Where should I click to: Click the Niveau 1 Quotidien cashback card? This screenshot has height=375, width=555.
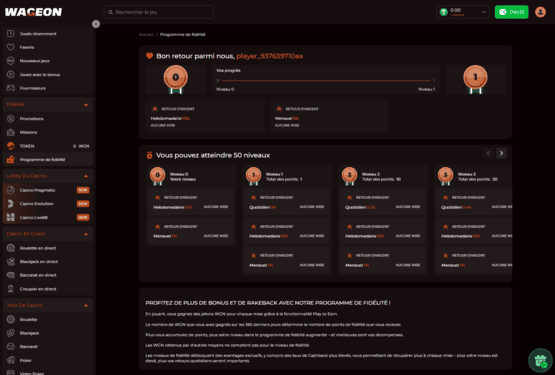pos(287,202)
